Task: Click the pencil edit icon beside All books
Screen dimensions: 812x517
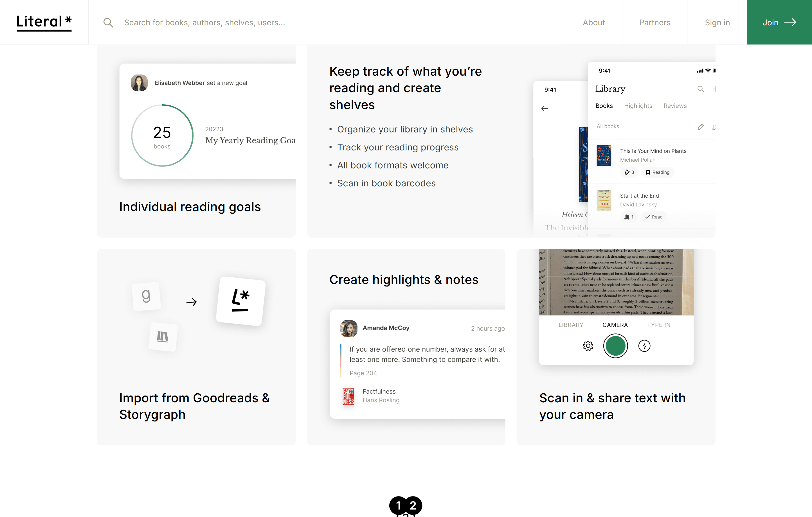Action: [x=700, y=127]
